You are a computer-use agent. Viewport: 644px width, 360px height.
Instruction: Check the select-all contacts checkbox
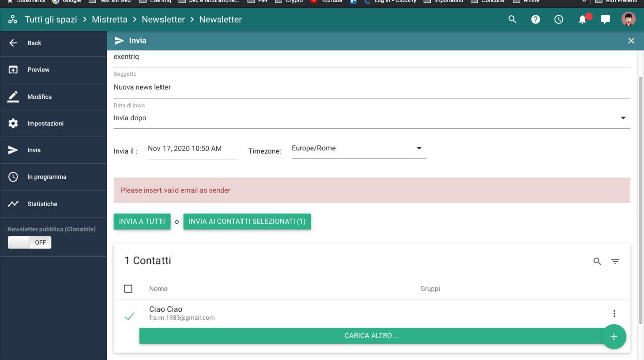[x=128, y=289]
